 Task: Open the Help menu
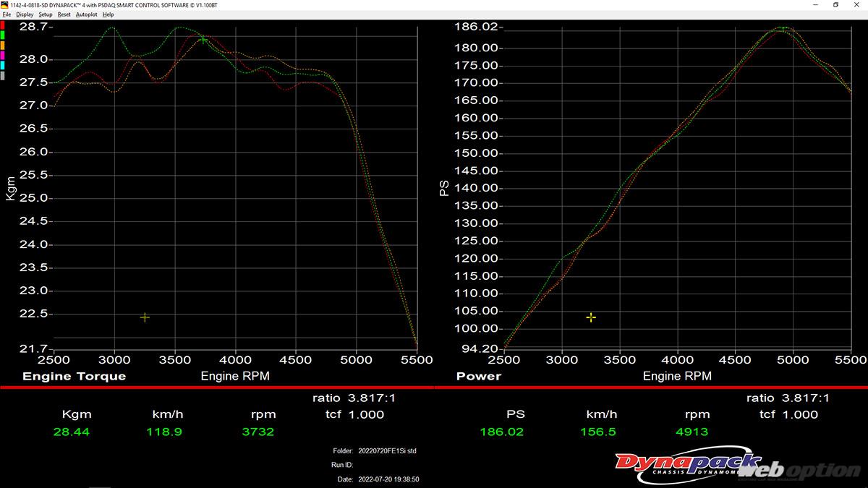click(x=108, y=14)
